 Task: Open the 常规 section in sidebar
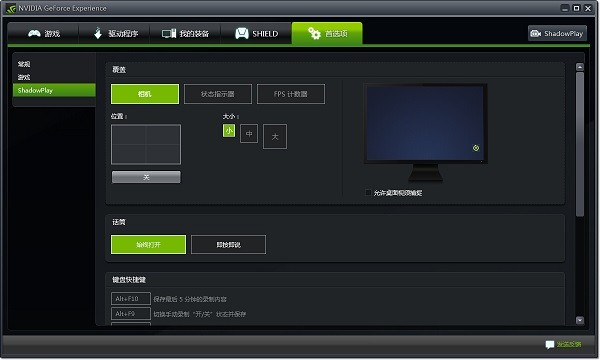point(24,64)
